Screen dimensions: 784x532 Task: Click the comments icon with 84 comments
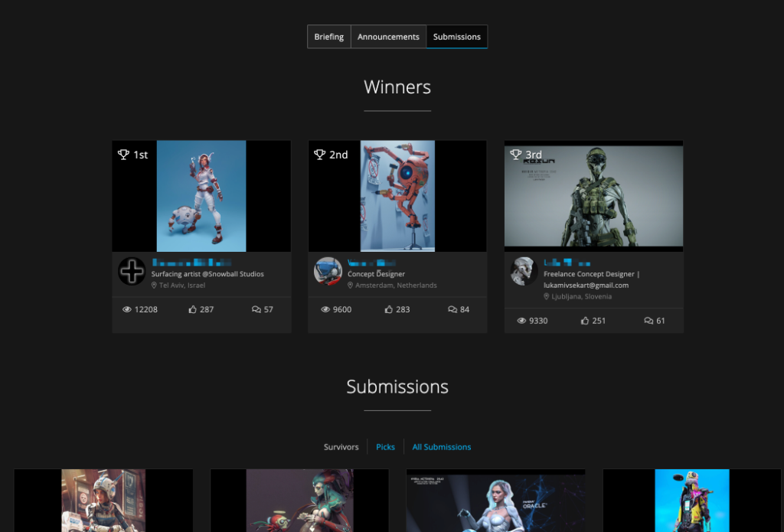452,309
